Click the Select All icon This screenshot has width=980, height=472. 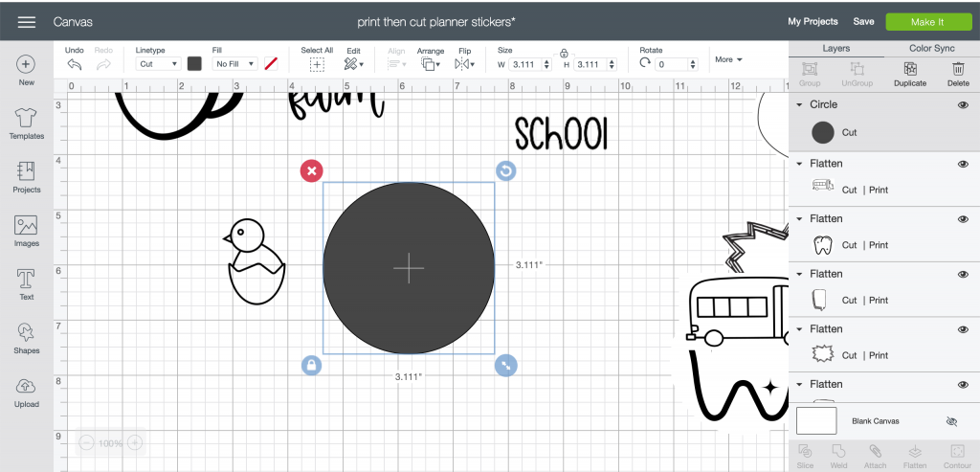point(317,64)
